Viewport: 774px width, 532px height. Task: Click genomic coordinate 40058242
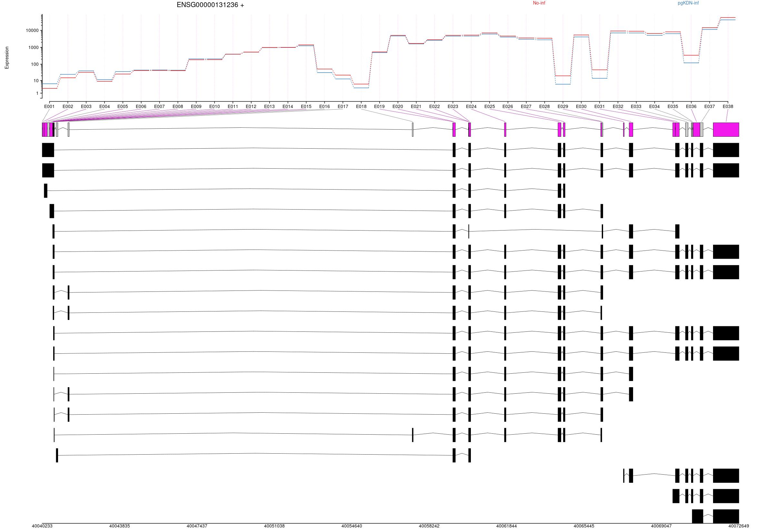tap(429, 526)
